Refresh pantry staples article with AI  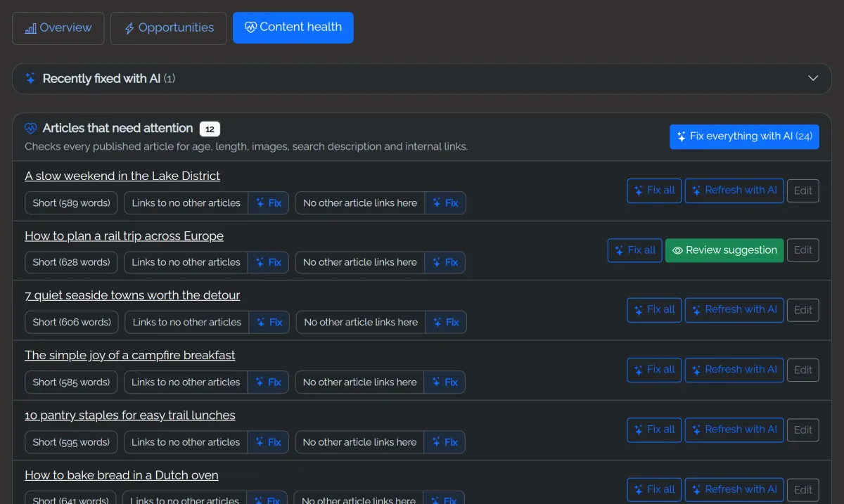point(734,429)
